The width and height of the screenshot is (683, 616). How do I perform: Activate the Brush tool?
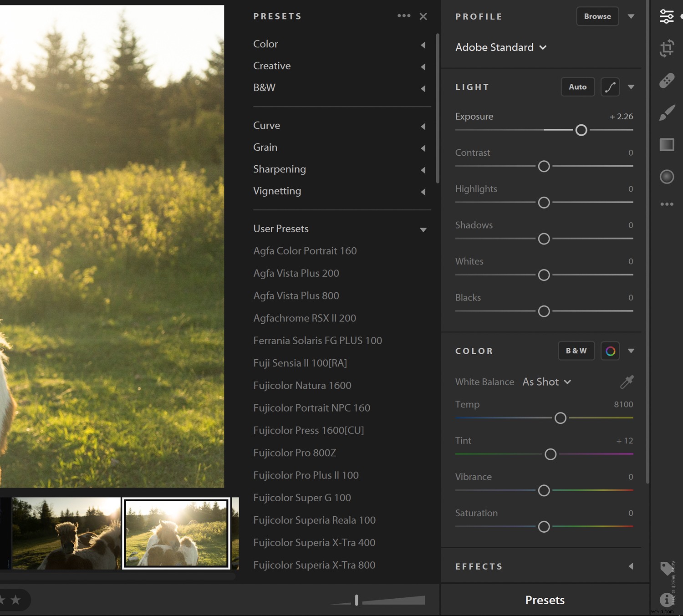click(x=667, y=112)
